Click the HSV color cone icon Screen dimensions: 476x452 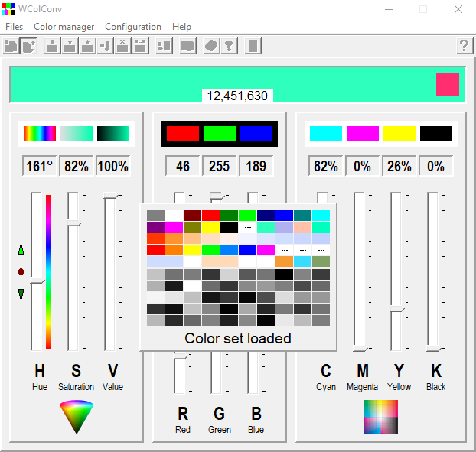point(77,417)
